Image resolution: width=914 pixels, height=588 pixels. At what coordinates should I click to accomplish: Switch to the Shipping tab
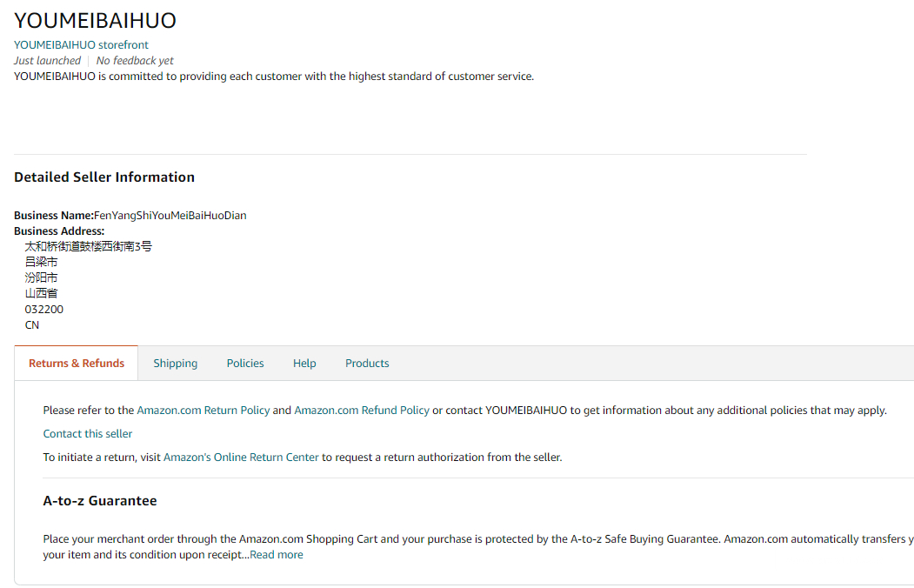click(x=176, y=363)
